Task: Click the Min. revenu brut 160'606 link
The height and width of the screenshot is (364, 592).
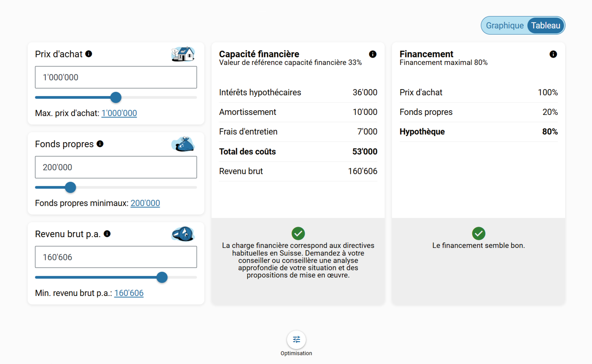Action: (129, 293)
